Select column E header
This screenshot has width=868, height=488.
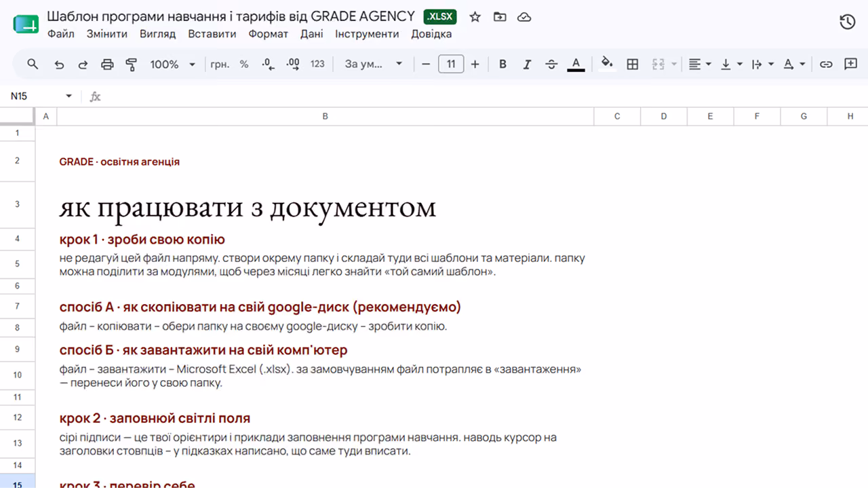pos(710,117)
